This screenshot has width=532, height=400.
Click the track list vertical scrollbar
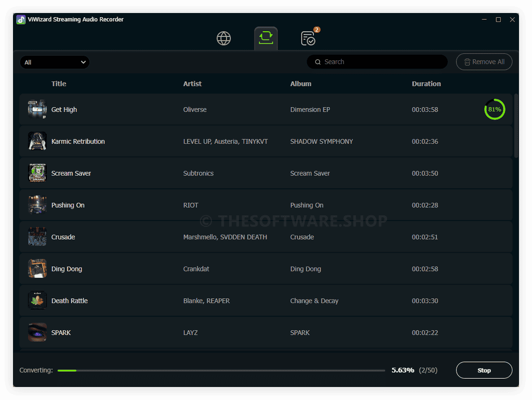(x=516, y=126)
